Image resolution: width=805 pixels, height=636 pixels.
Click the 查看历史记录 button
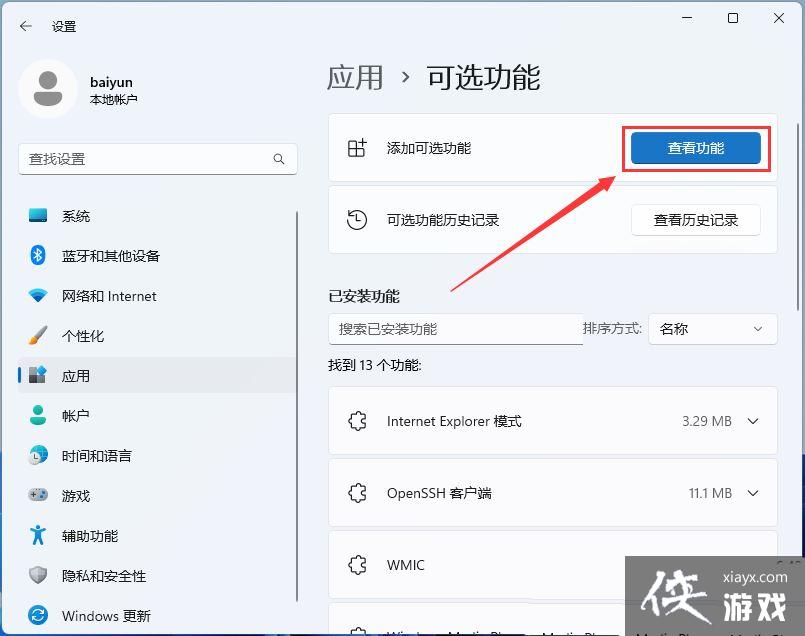click(696, 220)
